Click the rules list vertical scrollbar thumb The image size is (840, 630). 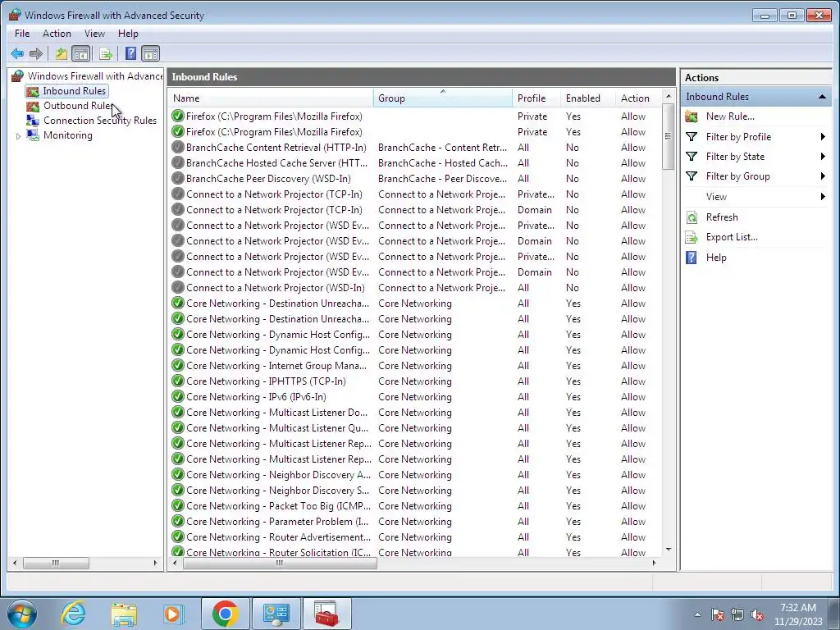[x=668, y=136]
